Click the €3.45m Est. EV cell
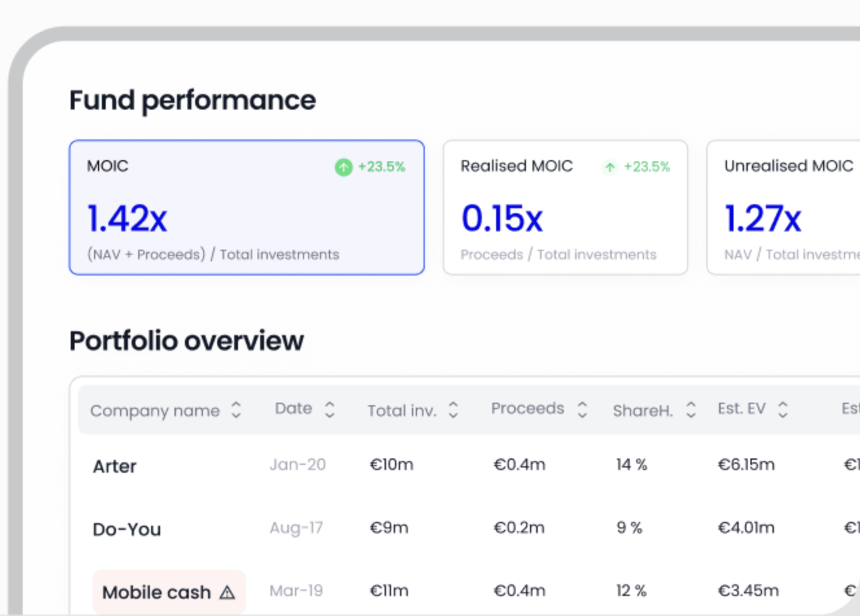860x616 pixels. click(748, 591)
